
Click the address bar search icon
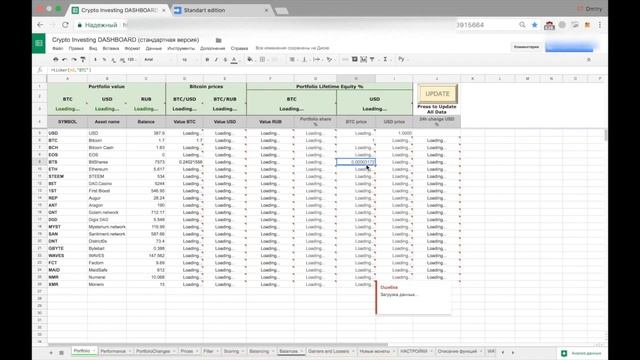pos(522,25)
